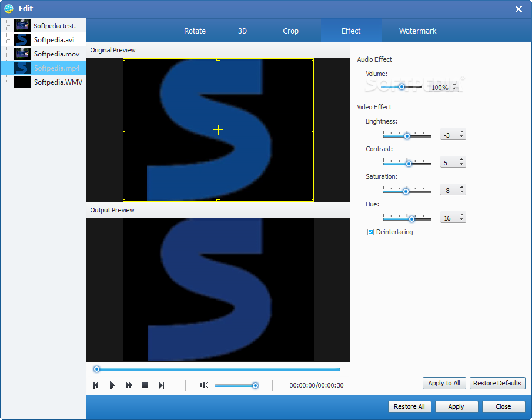Click the Close button at bottom
The width and height of the screenshot is (532, 420).
coord(504,406)
